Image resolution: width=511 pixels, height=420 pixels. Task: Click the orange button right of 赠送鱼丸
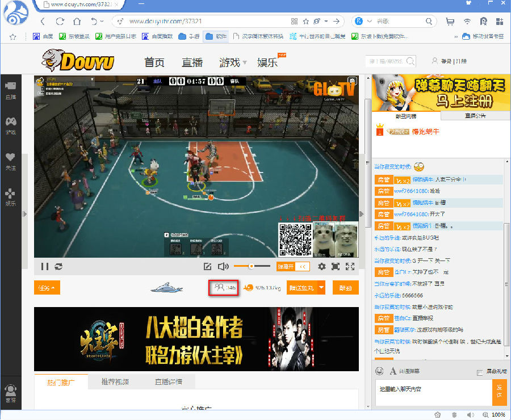click(x=345, y=288)
